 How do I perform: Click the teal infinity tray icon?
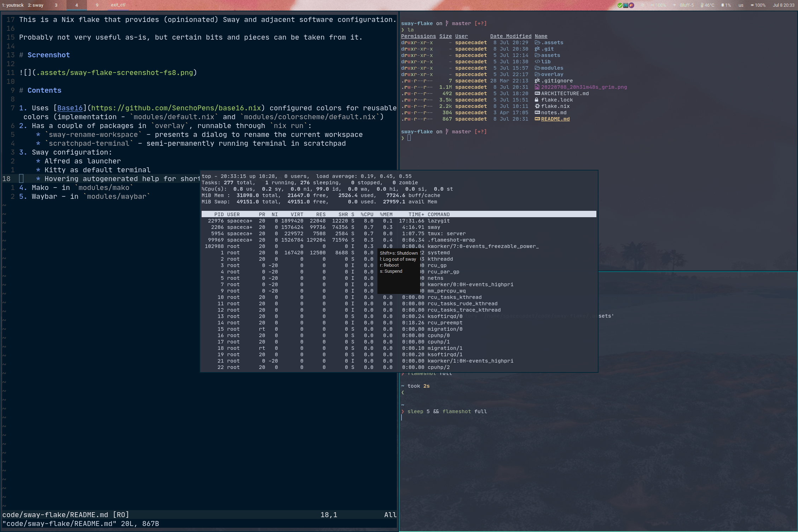point(626,5)
